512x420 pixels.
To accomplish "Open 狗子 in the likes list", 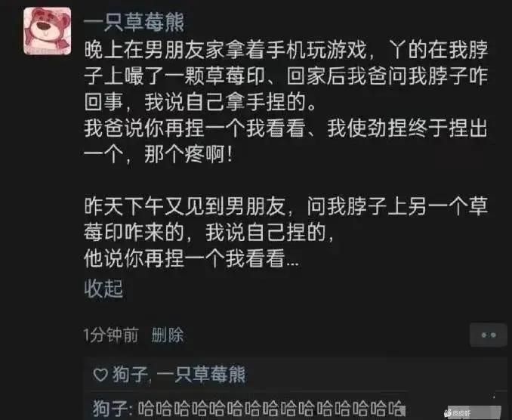I will tap(130, 374).
